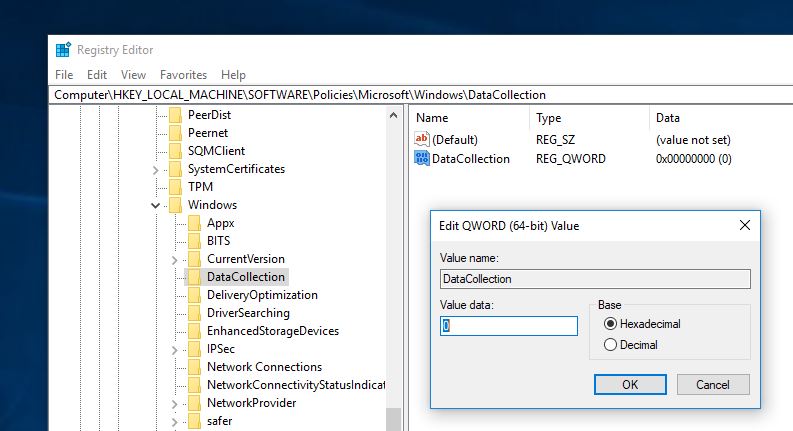Select the SQMClient folder icon

click(175, 151)
